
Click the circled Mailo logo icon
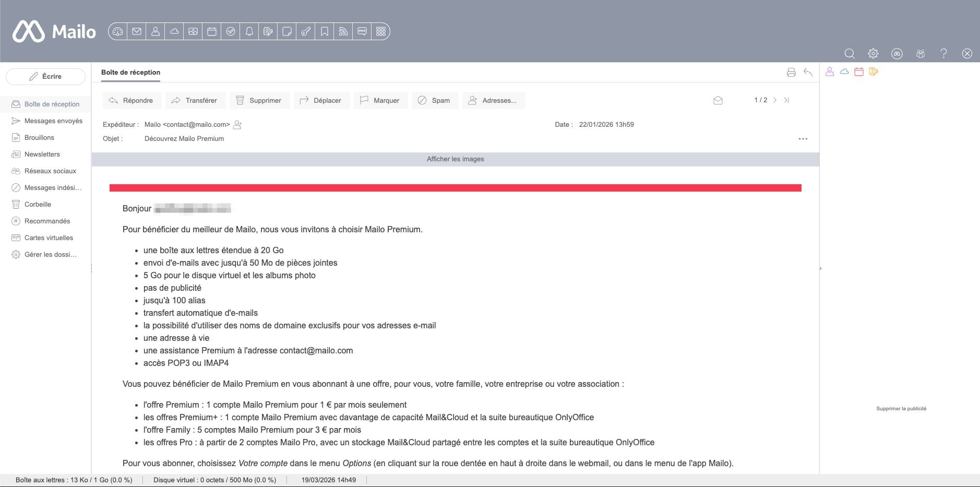[x=897, y=54]
